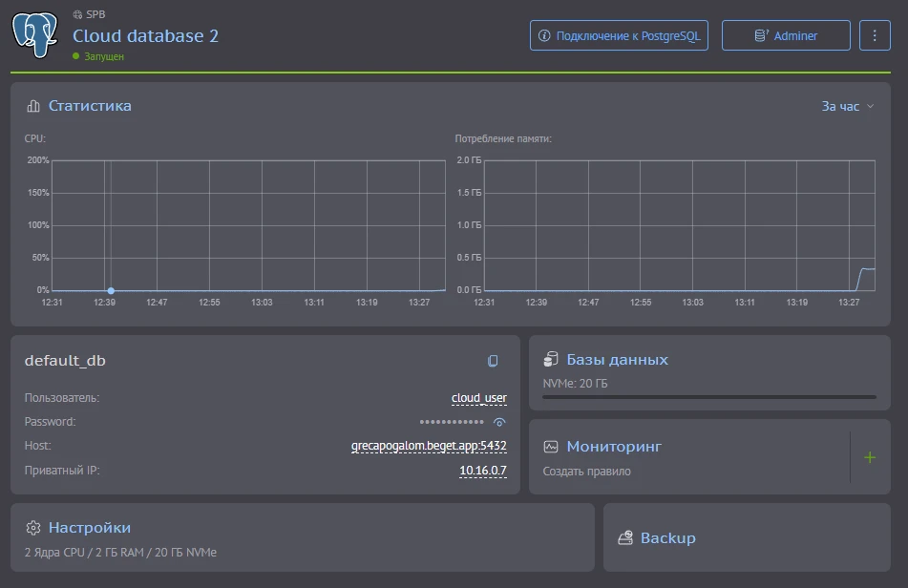Screen dimensions: 908x588
Task: Open Настройки configuration section
Action: [90, 527]
